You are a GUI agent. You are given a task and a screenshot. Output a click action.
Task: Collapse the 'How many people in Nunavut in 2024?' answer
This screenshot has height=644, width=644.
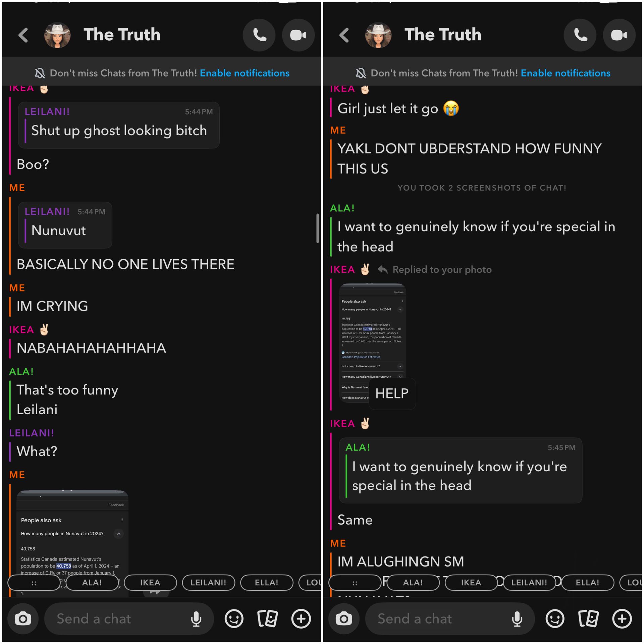click(118, 534)
